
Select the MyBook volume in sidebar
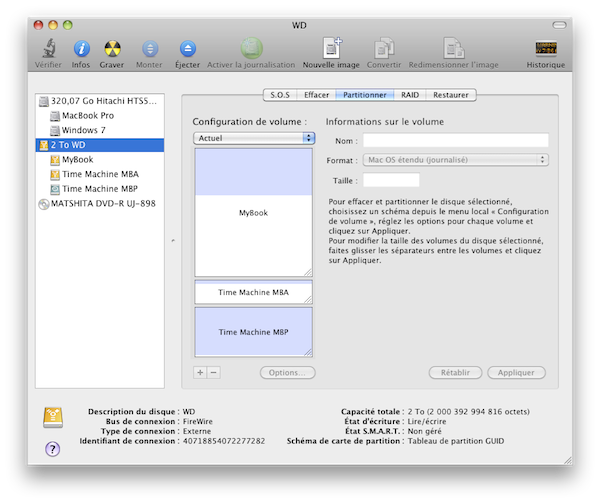tap(99, 160)
